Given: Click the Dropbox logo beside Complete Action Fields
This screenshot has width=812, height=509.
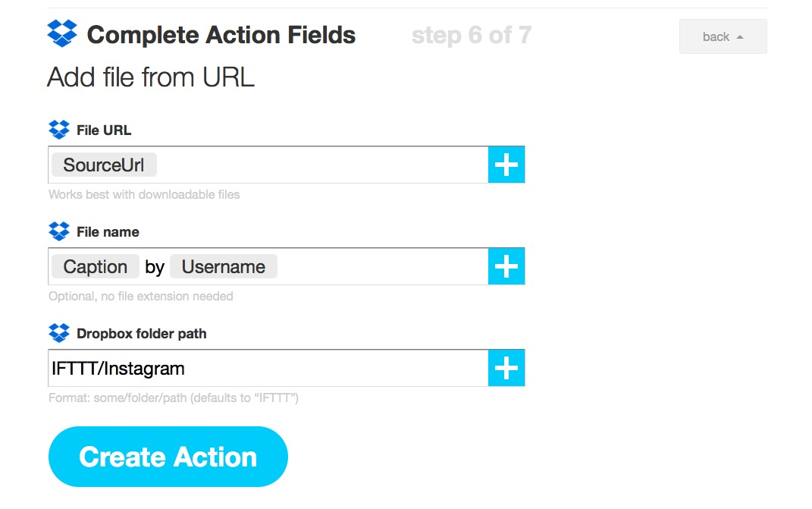Looking at the screenshot, I should (x=62, y=33).
